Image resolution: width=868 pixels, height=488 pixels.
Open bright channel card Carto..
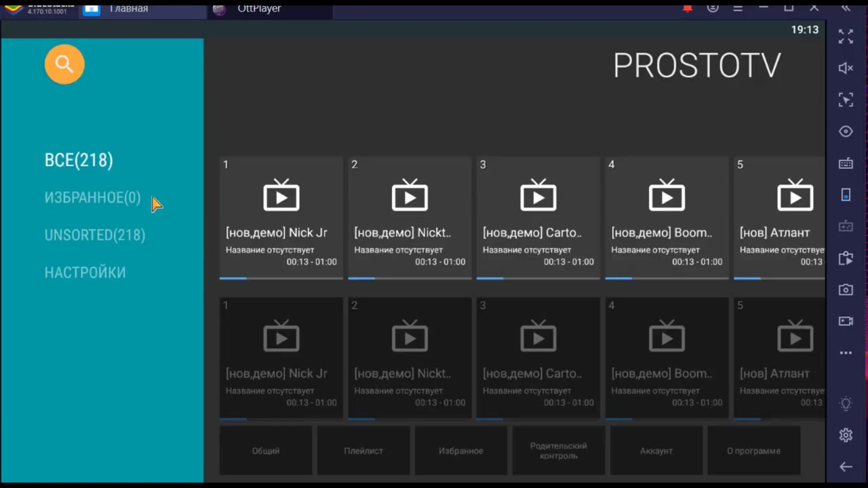[x=538, y=218]
